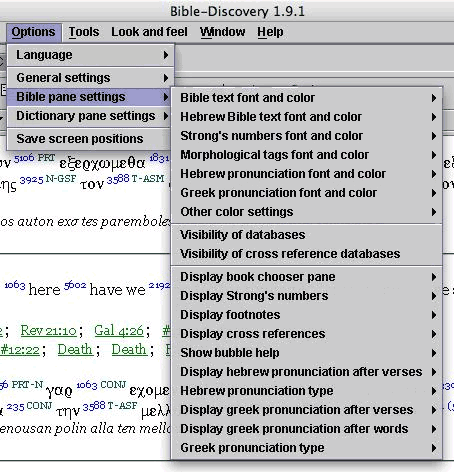The width and height of the screenshot is (454, 472).
Task: Open the Window menu
Action: click(223, 32)
